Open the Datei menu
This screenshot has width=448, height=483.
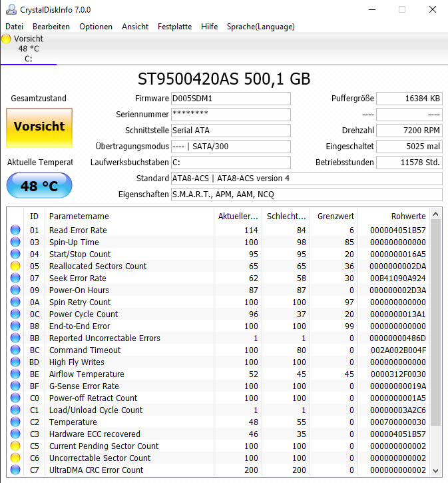(14, 27)
